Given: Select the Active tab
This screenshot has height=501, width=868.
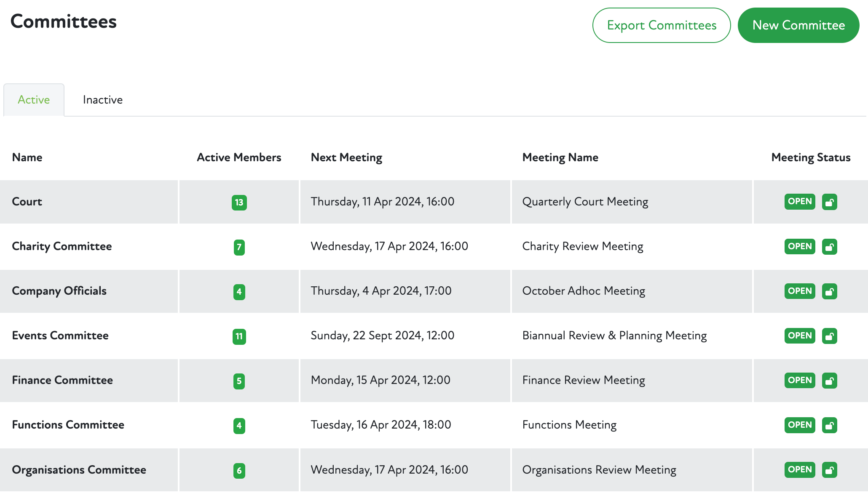Looking at the screenshot, I should 34,100.
